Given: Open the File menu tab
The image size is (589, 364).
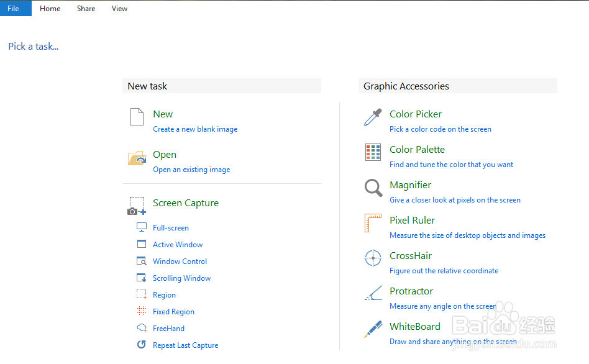Looking at the screenshot, I should (13, 9).
